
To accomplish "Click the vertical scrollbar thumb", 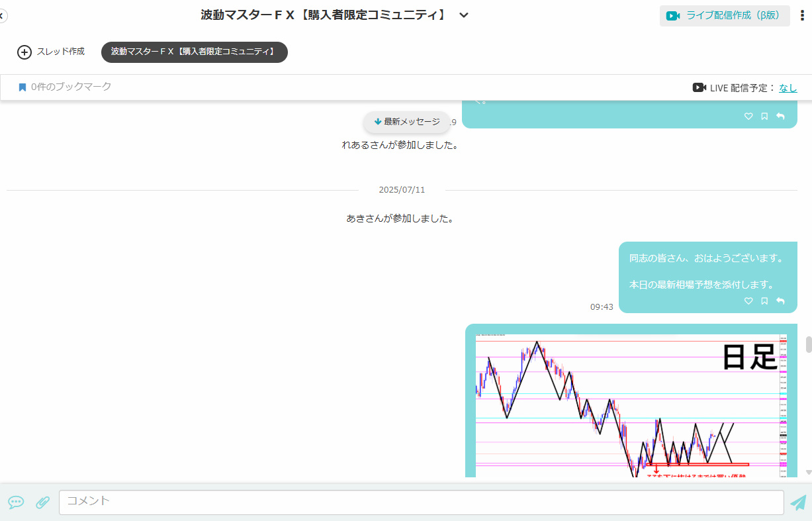I will pos(808,345).
